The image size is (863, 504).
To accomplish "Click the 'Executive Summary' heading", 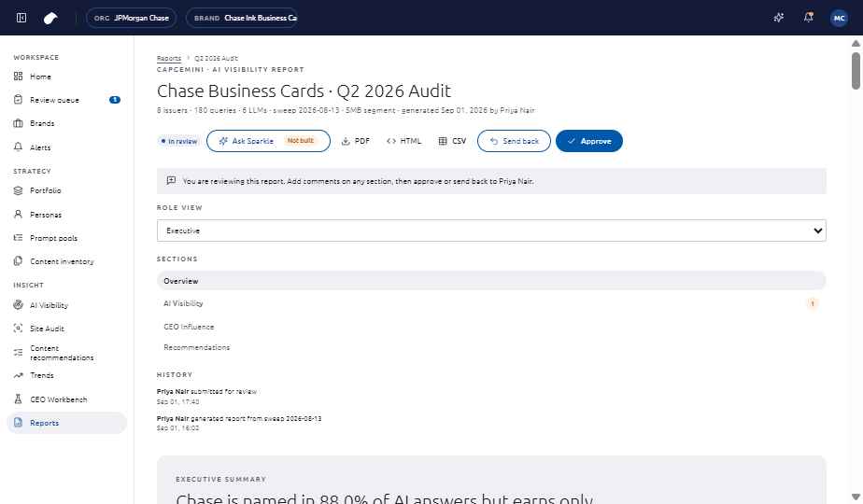I will [220, 479].
